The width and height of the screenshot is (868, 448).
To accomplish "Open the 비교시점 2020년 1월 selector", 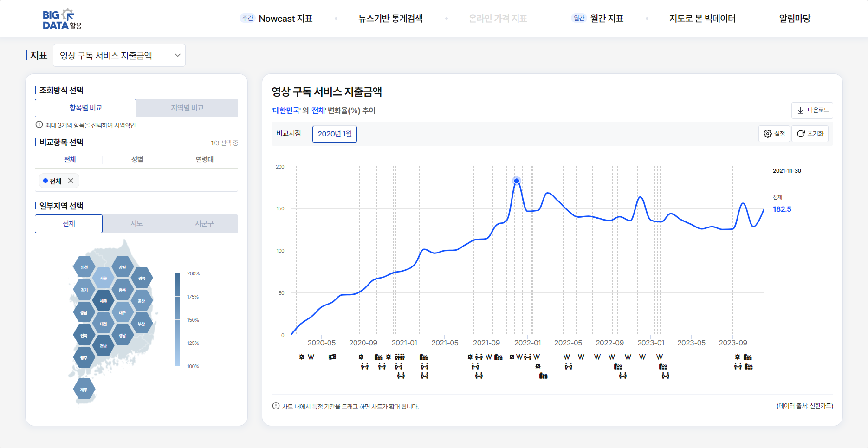I will click(x=334, y=134).
